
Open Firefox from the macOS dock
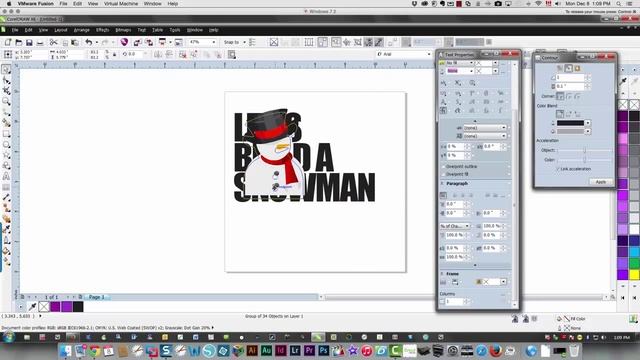[496, 351]
